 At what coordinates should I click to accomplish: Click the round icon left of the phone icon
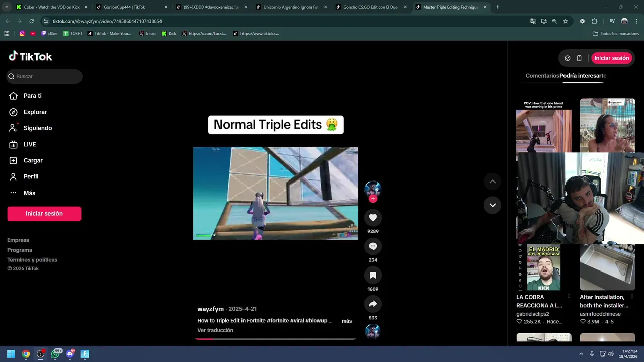tap(568, 58)
